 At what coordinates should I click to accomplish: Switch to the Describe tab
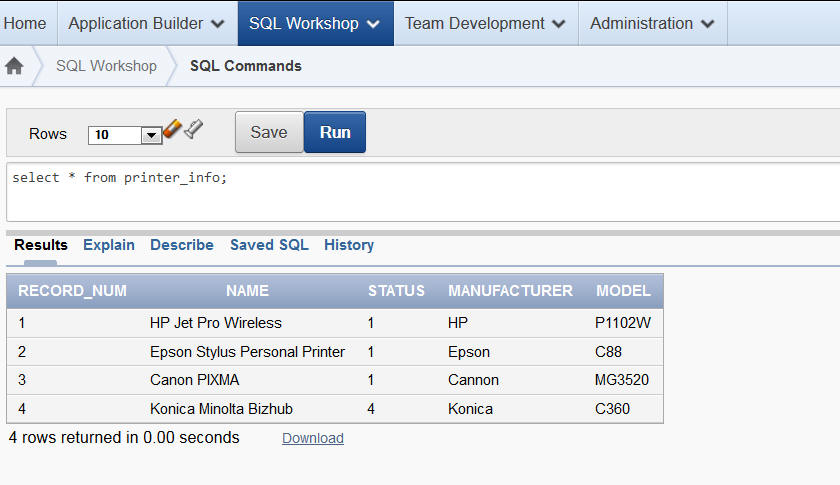(x=182, y=245)
